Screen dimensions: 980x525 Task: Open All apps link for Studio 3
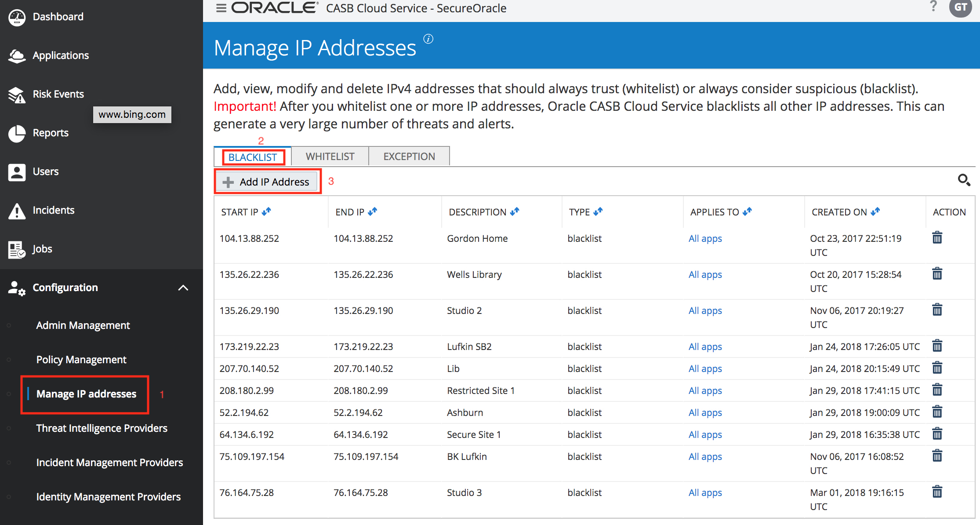click(705, 493)
